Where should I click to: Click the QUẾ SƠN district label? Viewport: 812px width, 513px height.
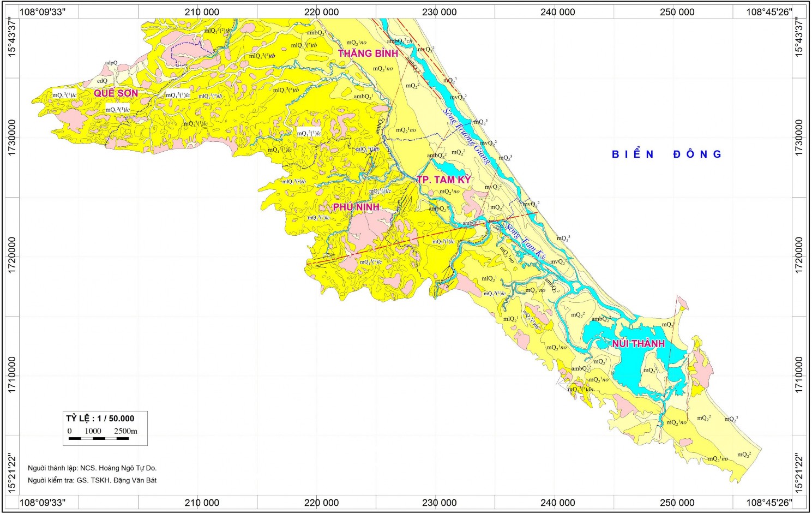point(116,93)
